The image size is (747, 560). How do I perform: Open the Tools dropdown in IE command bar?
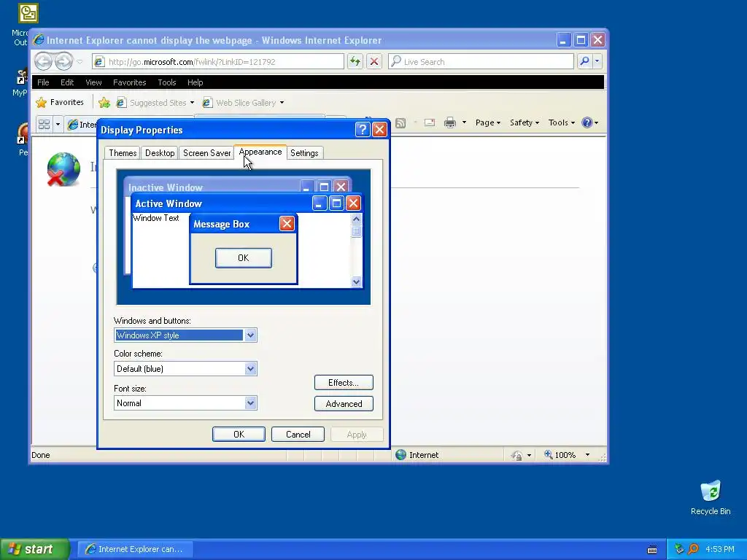(561, 122)
